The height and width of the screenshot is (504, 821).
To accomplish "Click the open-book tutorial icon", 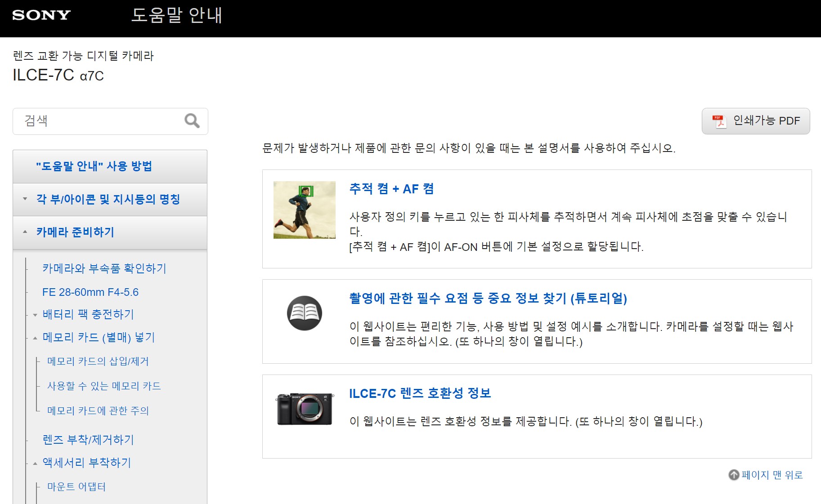I will coord(305,313).
